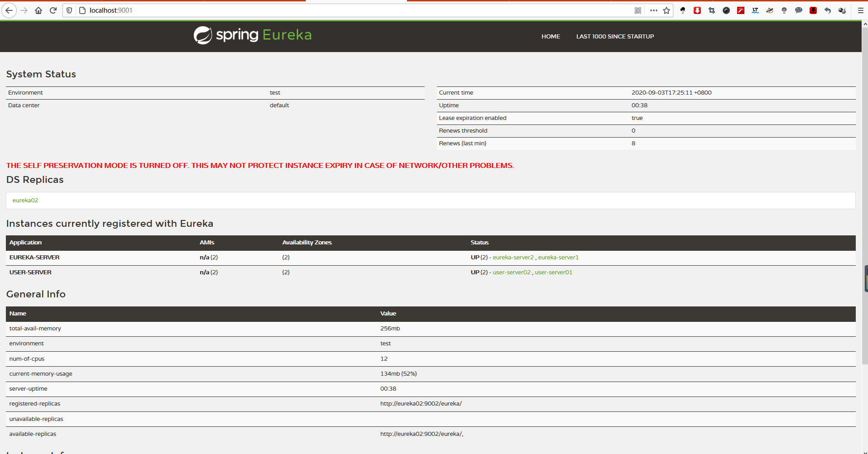Click the speech bubble extension icon
Screen dimensions: 868x454
tap(799, 10)
